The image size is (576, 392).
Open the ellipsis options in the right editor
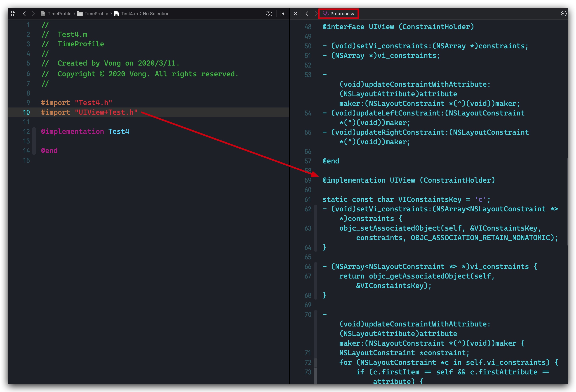pos(563,14)
